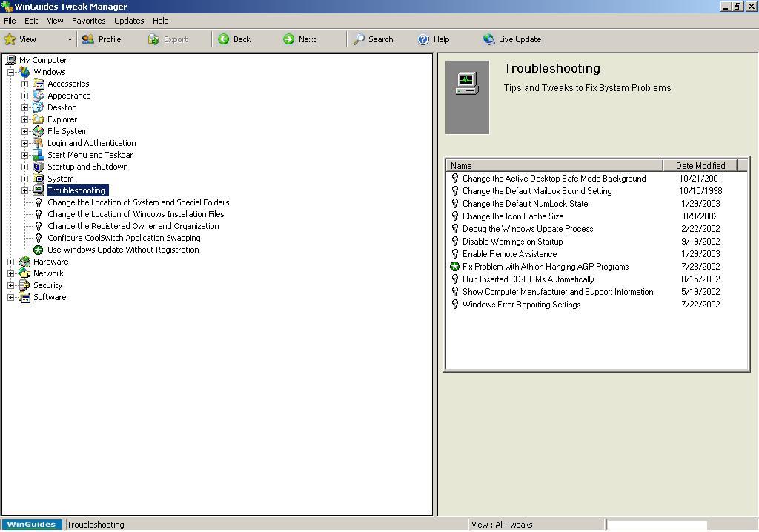Click the Accessories tree icon
The height and width of the screenshot is (532, 759).
coord(39,84)
